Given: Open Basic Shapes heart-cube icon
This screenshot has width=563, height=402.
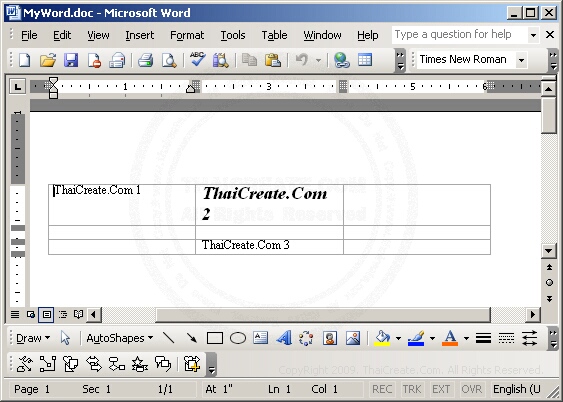Looking at the screenshot, I should tap(71, 364).
